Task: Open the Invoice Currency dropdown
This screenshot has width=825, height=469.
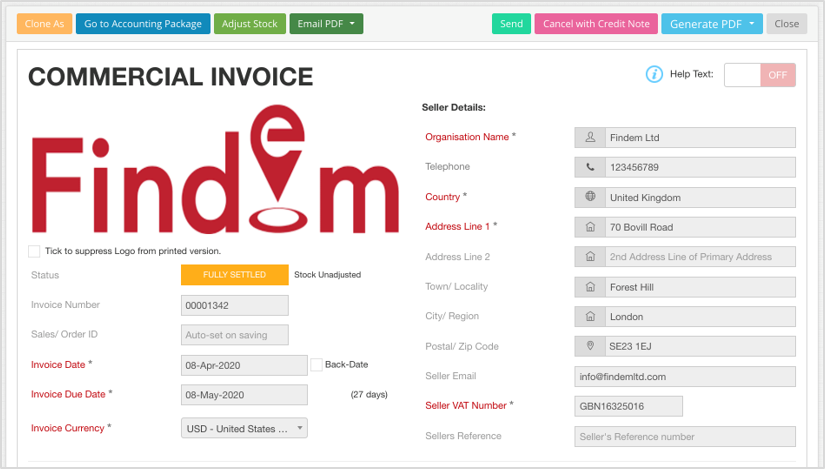Action: (244, 428)
